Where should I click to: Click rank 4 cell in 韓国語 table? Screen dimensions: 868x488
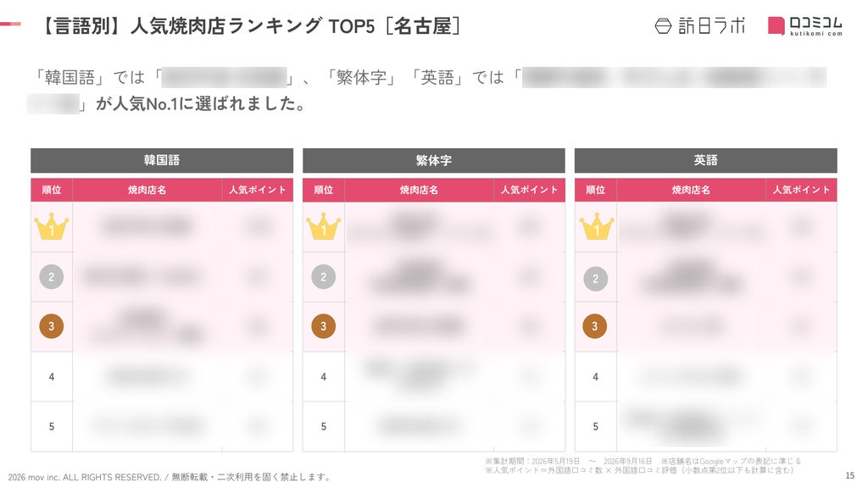tap(52, 377)
